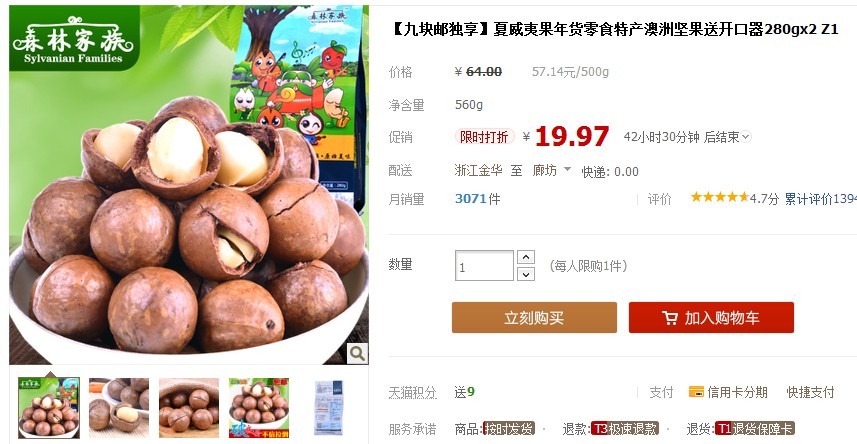The image size is (857, 444).
Task: Click the five-star rating icons
Action: [719, 197]
